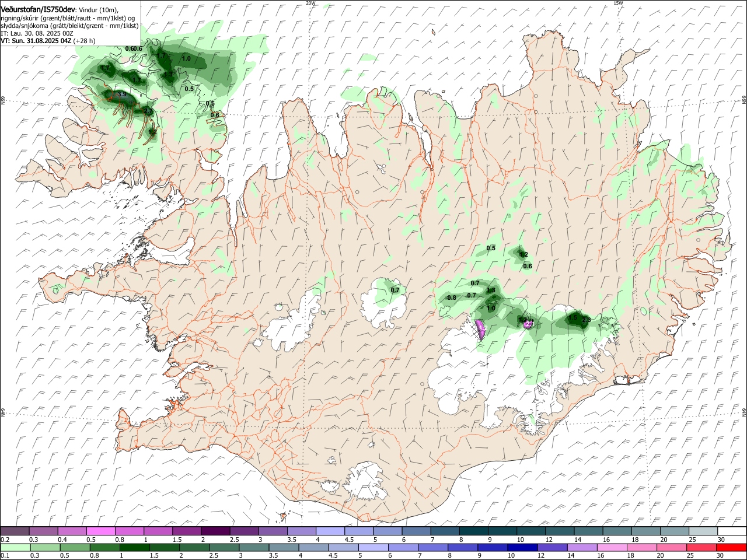This screenshot has height=560, width=747.
Task: Click the 'slydda/snjókoma' legend description line
Action: pos(69,26)
